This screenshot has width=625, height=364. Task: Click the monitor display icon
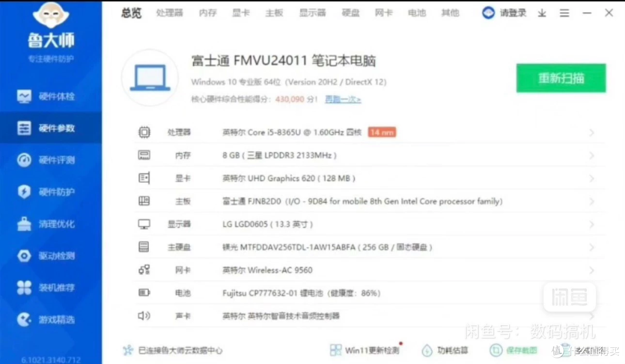[x=144, y=224]
